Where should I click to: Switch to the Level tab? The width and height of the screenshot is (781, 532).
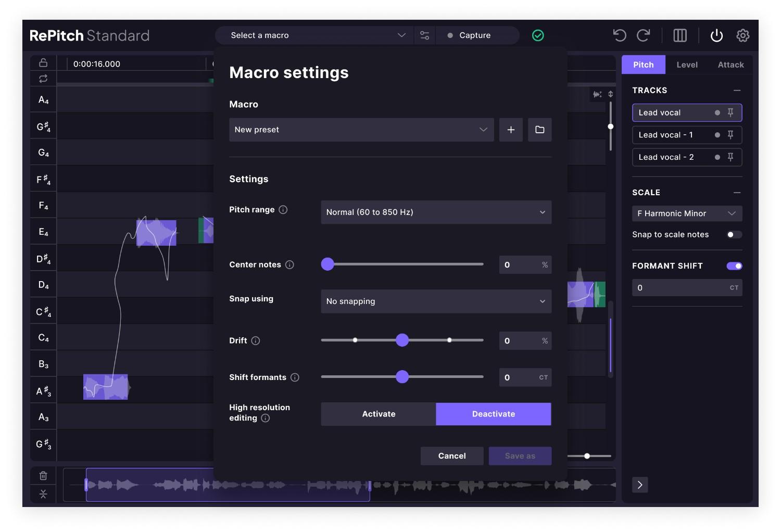687,65
